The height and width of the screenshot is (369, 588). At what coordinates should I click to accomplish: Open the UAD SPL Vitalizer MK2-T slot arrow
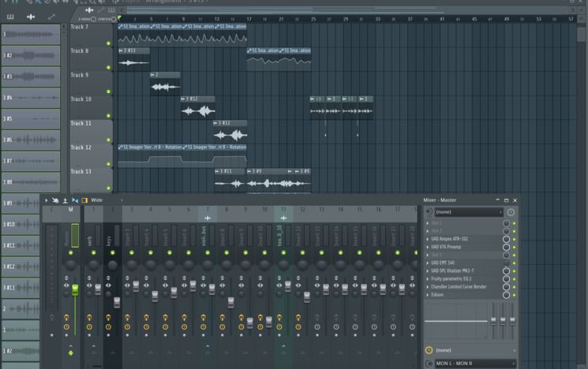(x=428, y=271)
